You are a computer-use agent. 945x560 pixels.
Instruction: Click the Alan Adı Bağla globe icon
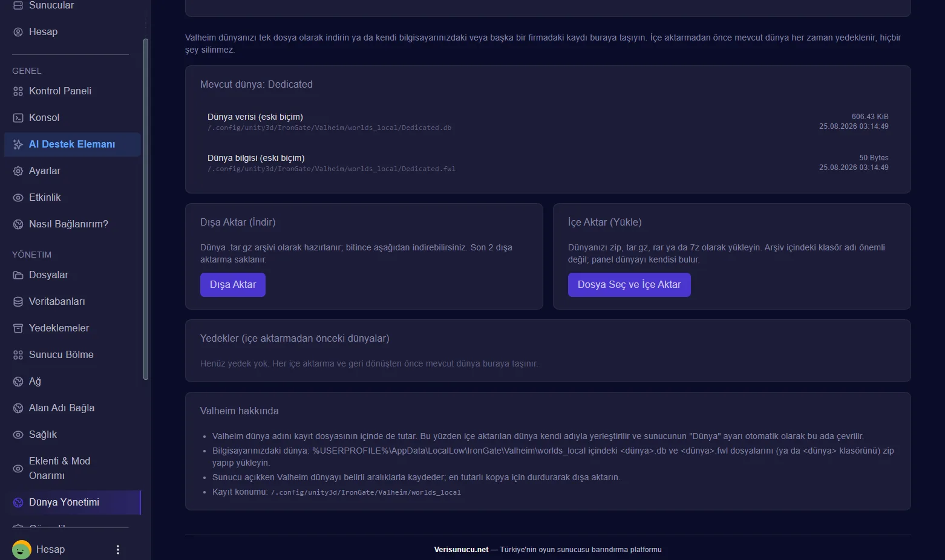18,408
